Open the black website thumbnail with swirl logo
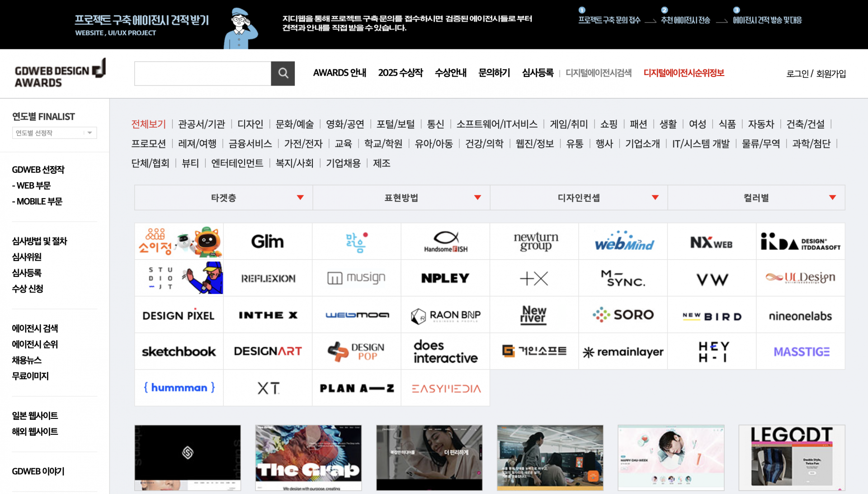This screenshot has height=494, width=868. tap(188, 458)
